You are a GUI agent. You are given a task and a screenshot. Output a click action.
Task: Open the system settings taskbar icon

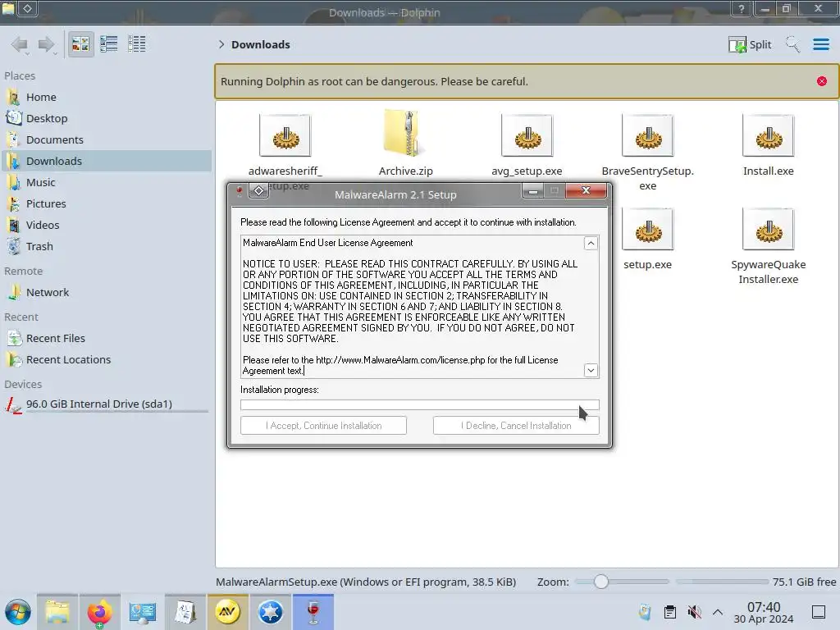click(x=143, y=612)
